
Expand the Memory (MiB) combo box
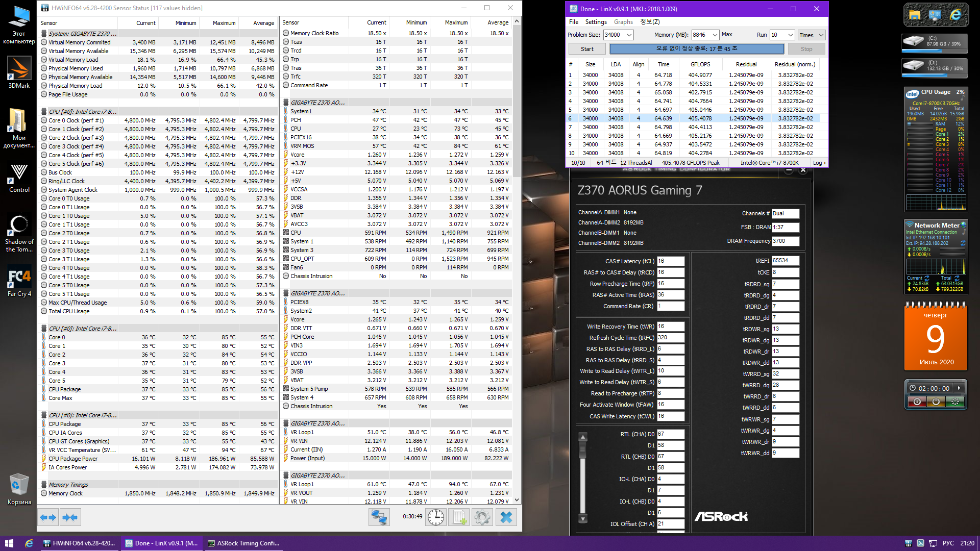click(715, 35)
